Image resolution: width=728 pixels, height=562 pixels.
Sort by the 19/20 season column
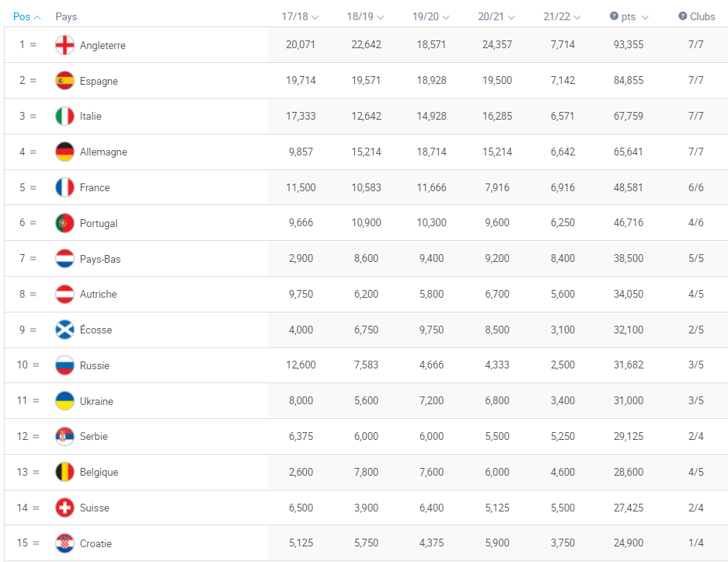point(430,16)
